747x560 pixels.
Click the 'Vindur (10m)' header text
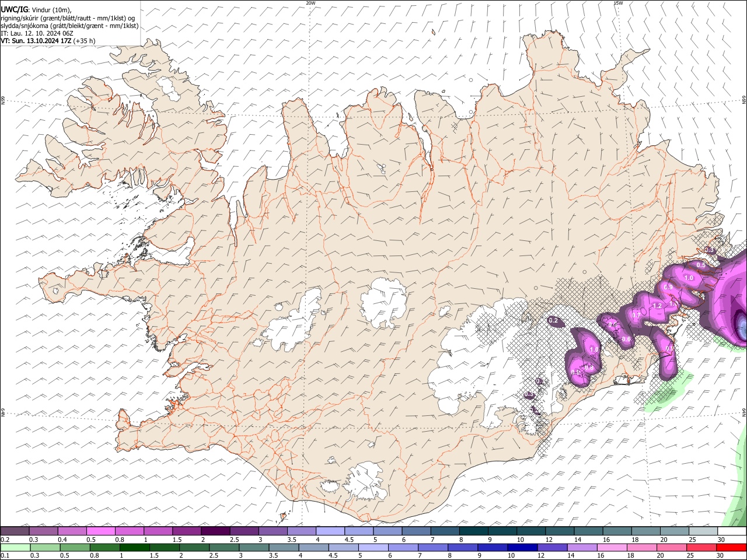(x=51, y=9)
